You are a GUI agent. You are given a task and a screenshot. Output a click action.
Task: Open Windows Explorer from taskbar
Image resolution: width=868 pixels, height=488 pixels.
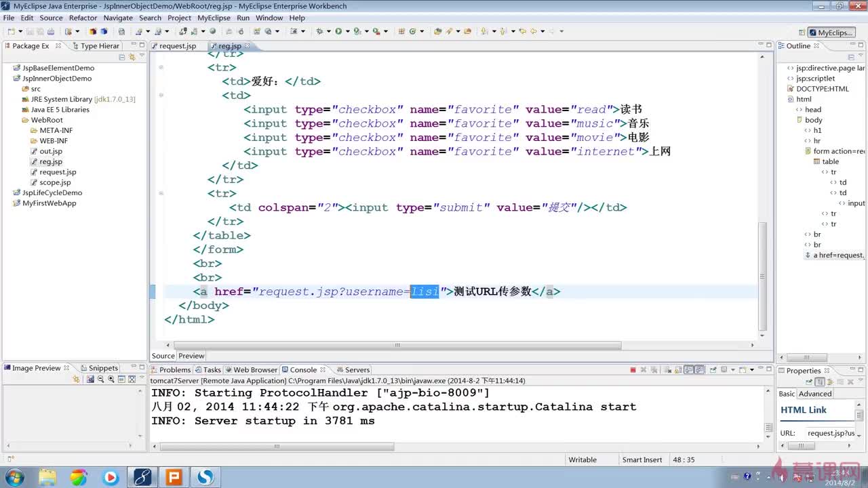click(47, 477)
